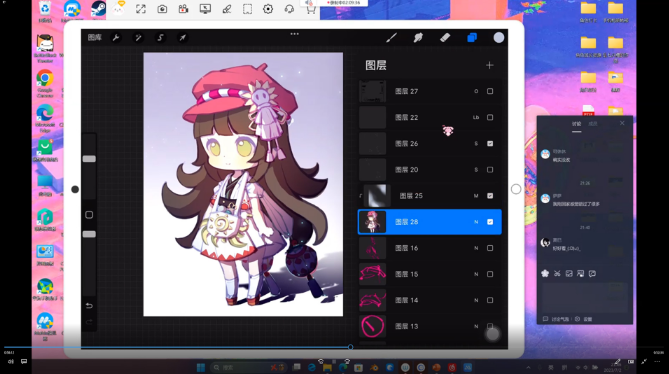Image resolution: width=669 pixels, height=374 pixels.
Task: Switch to the second chat panel tab
Action: pyautogui.click(x=593, y=124)
